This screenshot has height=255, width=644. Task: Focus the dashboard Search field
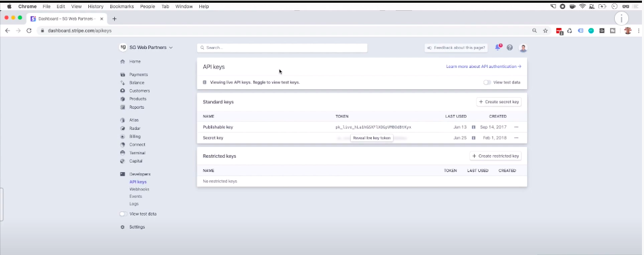(x=282, y=48)
